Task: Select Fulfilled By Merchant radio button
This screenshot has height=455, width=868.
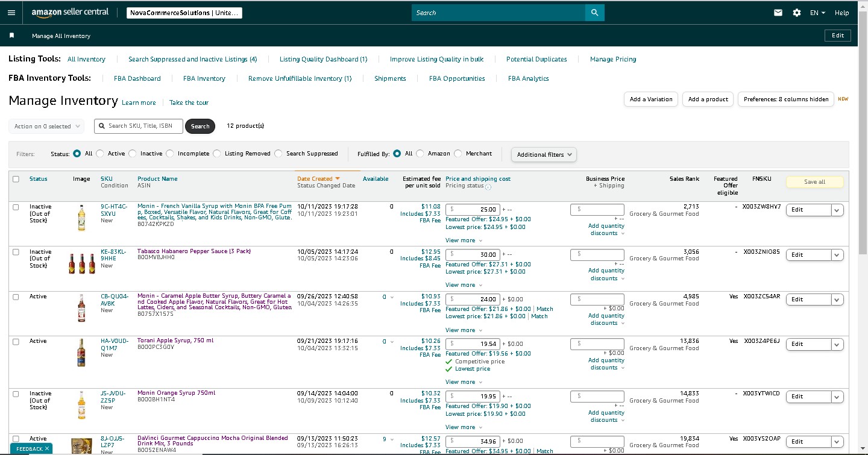Action: tap(458, 154)
